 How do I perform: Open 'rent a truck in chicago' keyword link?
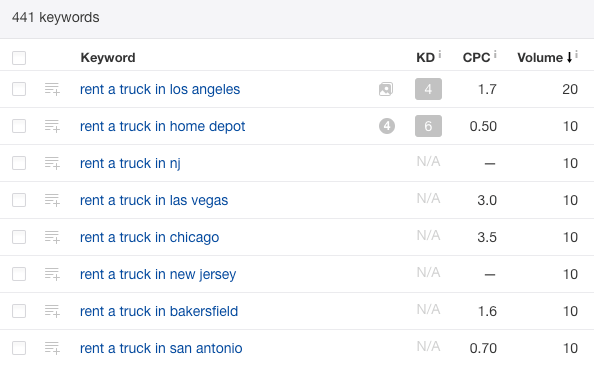click(150, 237)
